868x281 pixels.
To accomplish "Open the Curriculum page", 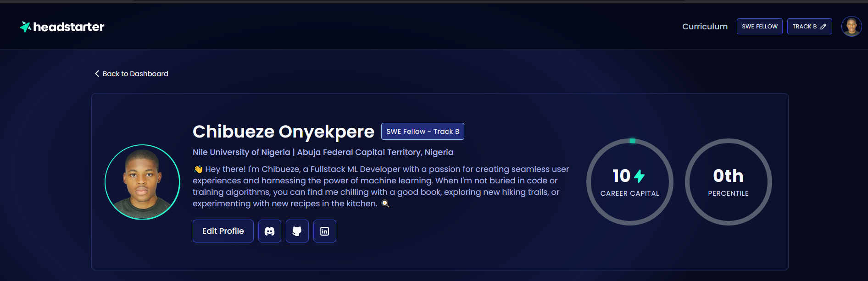I will (705, 27).
